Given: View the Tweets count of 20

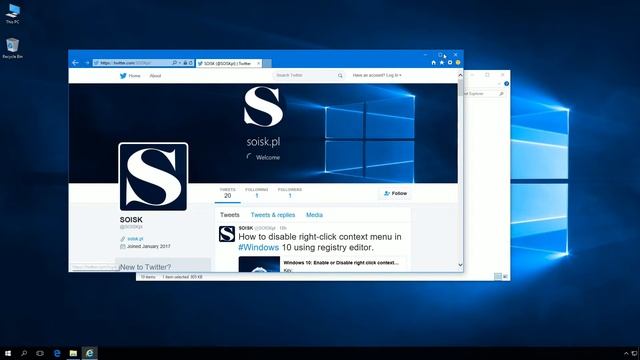Looking at the screenshot, I should [227, 193].
